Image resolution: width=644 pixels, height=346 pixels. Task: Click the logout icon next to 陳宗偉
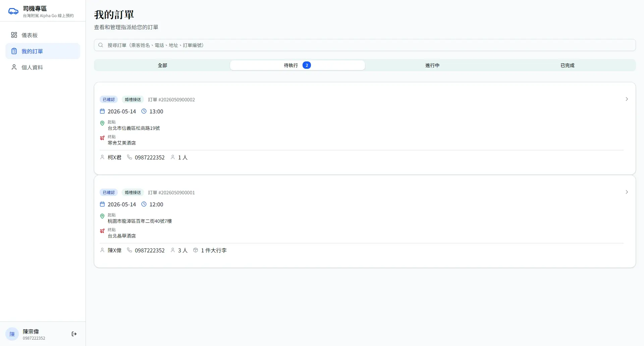tap(74, 334)
